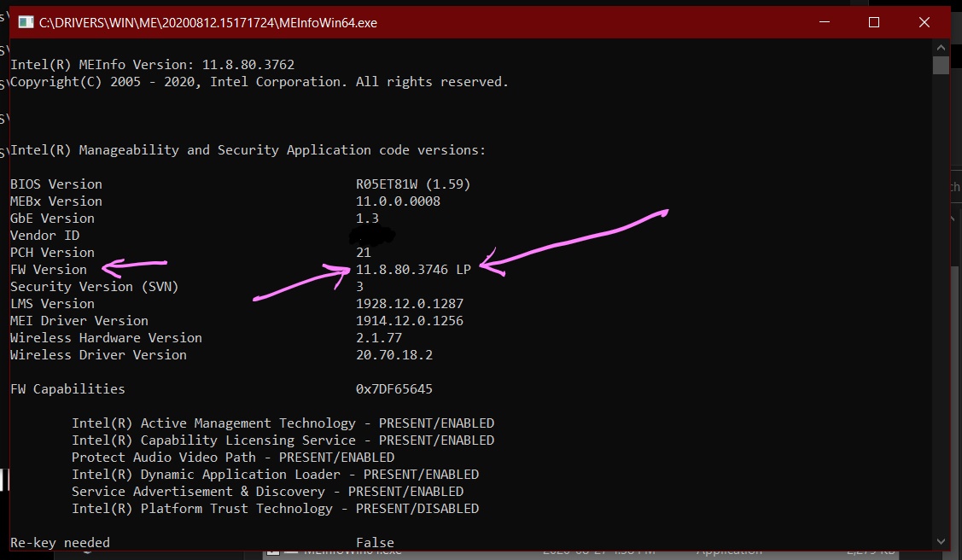This screenshot has width=962, height=560.
Task: Click the 'Manageability and Security Application code versions' line
Action: point(248,150)
